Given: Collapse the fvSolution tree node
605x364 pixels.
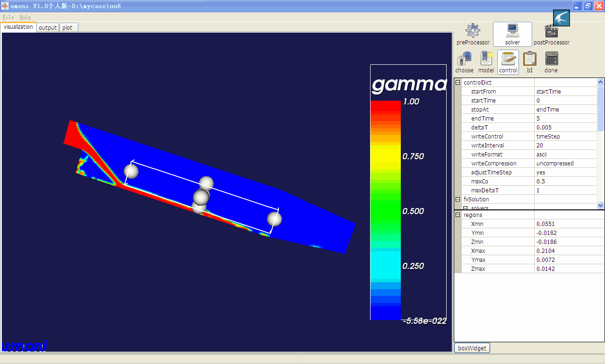Looking at the screenshot, I should click(458, 199).
